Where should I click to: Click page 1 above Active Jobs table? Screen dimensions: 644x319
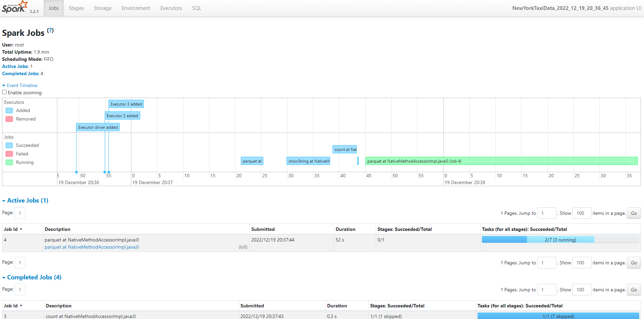click(20, 213)
